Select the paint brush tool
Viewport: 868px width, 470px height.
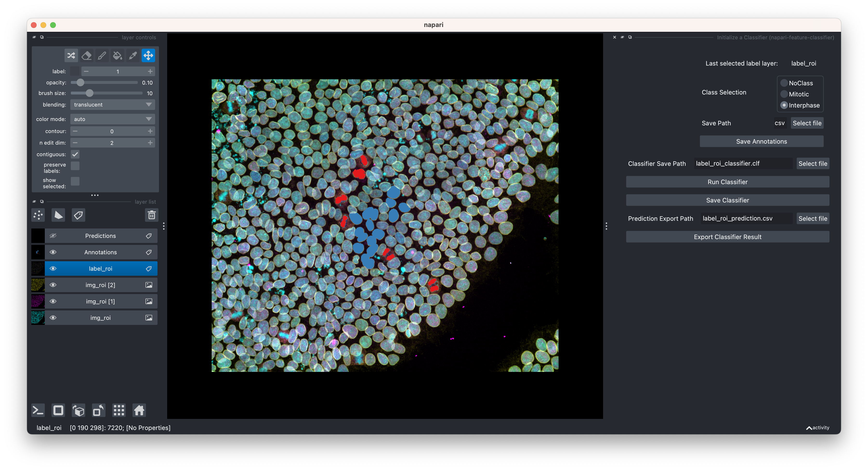[102, 55]
